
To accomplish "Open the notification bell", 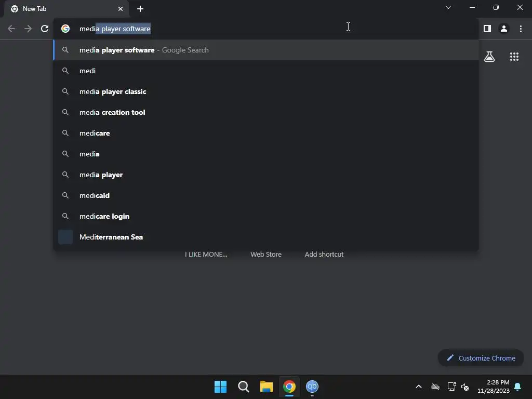I will point(518,387).
